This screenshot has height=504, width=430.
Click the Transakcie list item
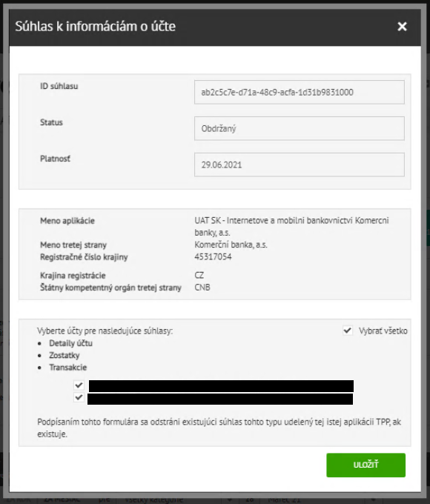[x=68, y=368]
